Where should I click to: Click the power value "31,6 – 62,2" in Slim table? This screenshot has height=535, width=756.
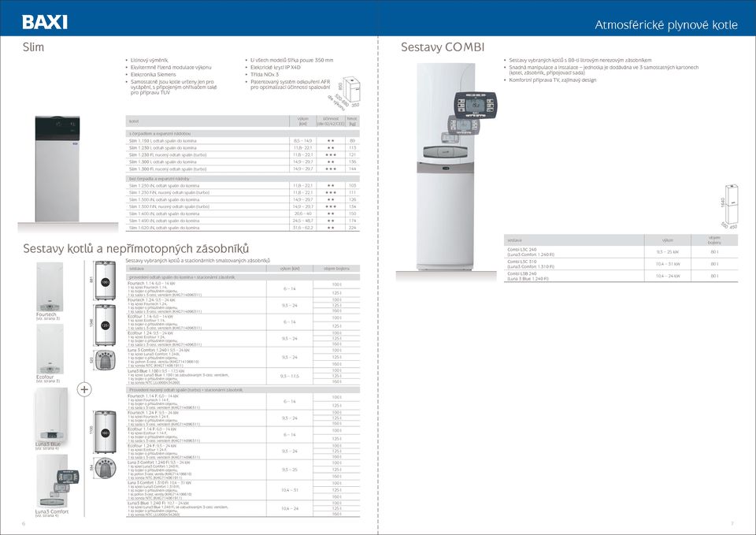(x=302, y=228)
